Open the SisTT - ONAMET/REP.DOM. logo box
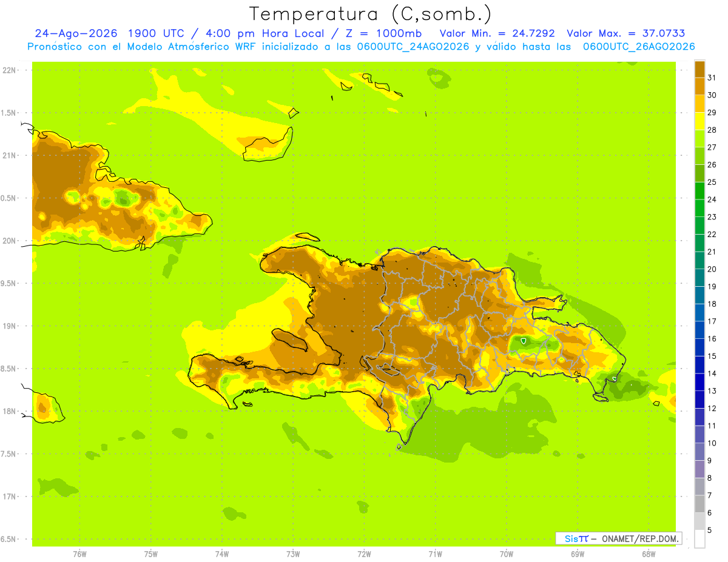The height and width of the screenshot is (562, 728). (x=618, y=538)
